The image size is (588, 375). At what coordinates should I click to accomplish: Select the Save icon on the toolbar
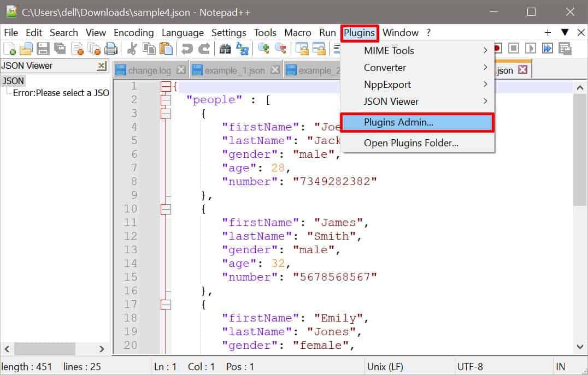pos(43,49)
